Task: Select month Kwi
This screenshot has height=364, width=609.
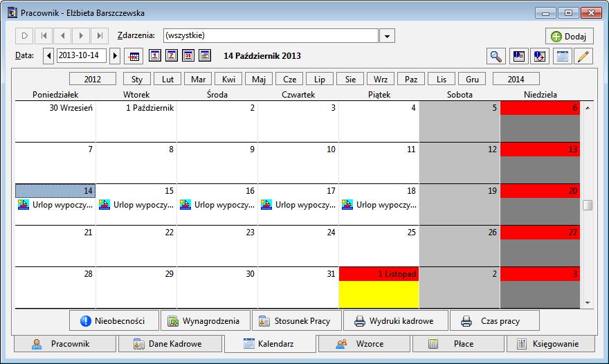Action: click(x=228, y=79)
